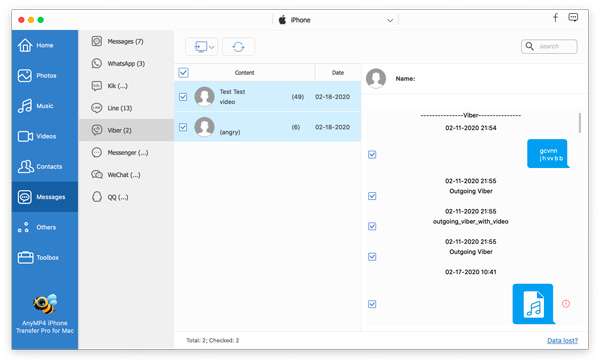Click the search magnifier icon
The image size is (600, 363).
coord(530,46)
